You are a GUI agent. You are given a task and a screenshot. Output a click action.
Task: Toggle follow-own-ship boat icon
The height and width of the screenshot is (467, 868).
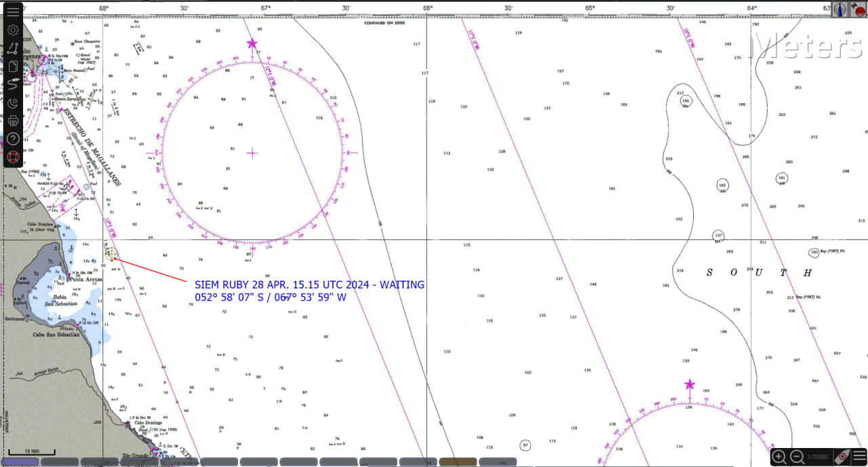tap(842, 456)
